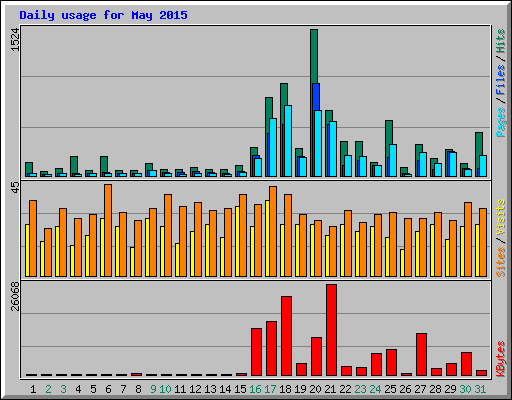
Task: Click the green hits bar for day 17
Action: (269, 115)
